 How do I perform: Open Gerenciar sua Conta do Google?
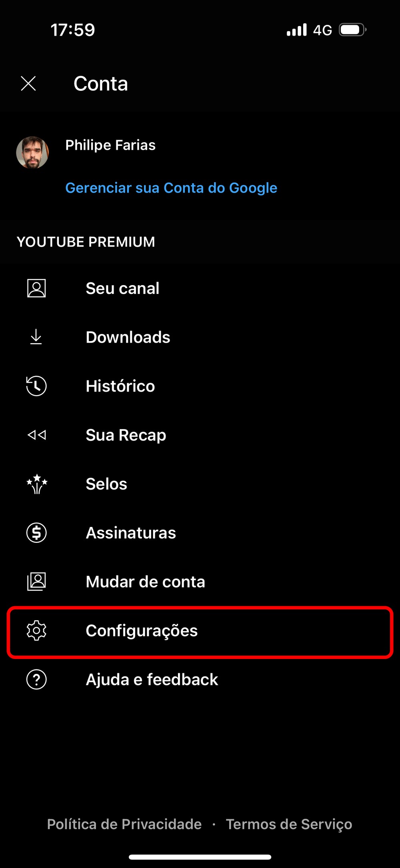point(171,188)
